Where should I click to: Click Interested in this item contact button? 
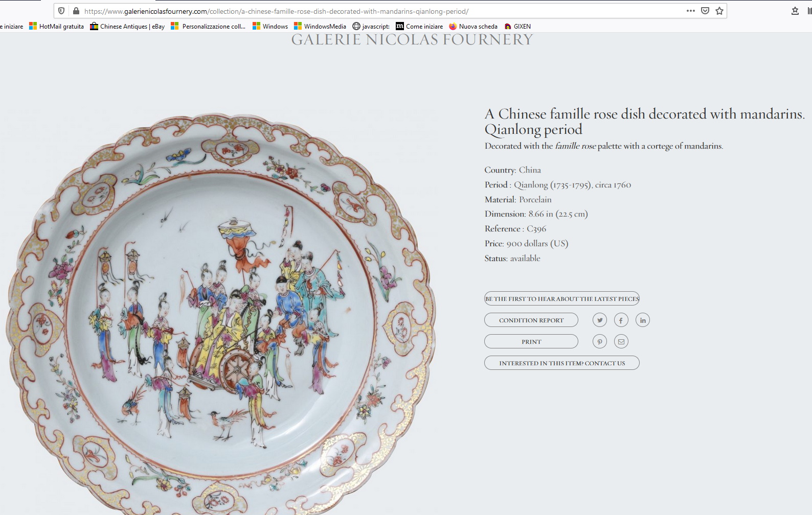pos(562,363)
